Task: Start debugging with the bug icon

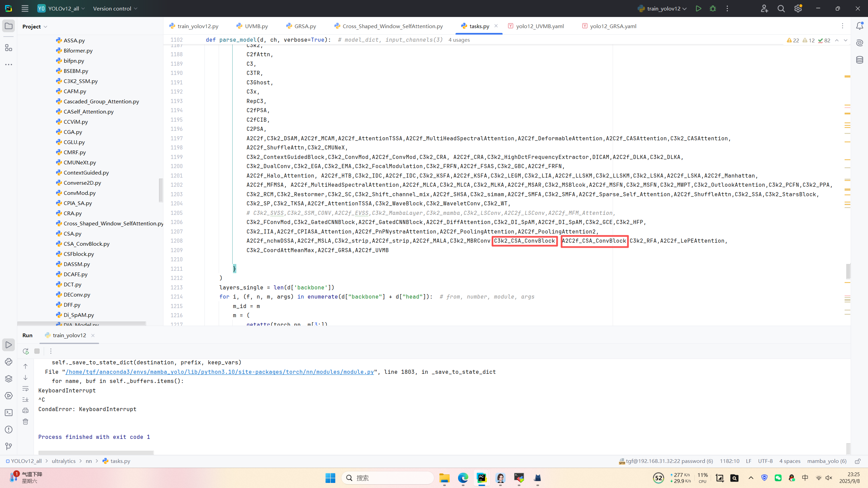Action: click(x=713, y=8)
